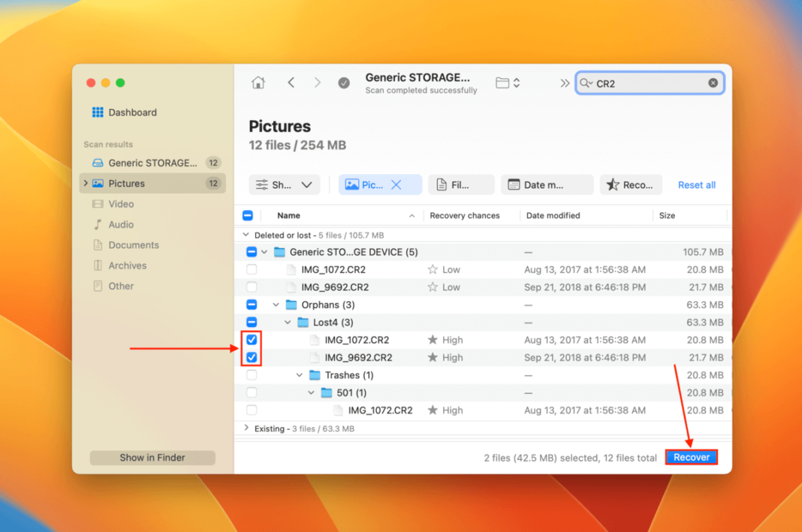
Task: Toggle the select-all checkbox in header
Action: tap(248, 215)
